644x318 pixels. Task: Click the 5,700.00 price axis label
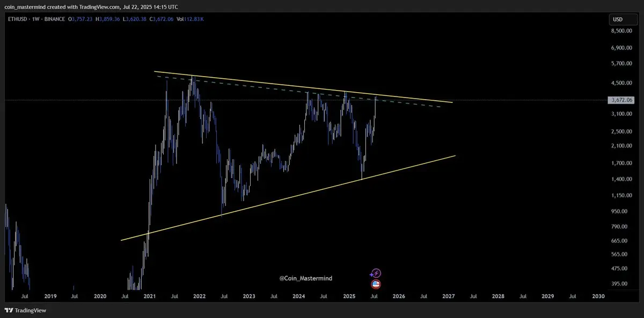(x=621, y=63)
